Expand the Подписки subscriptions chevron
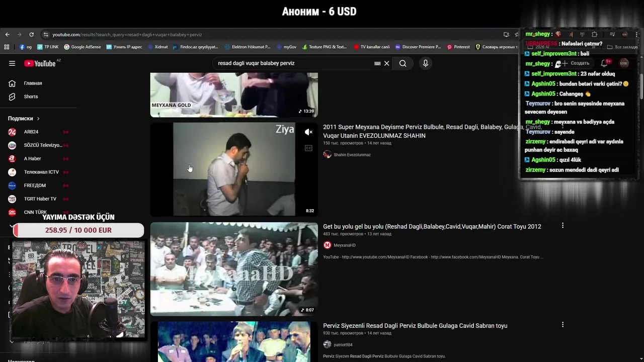The width and height of the screenshot is (644, 362). point(38,119)
